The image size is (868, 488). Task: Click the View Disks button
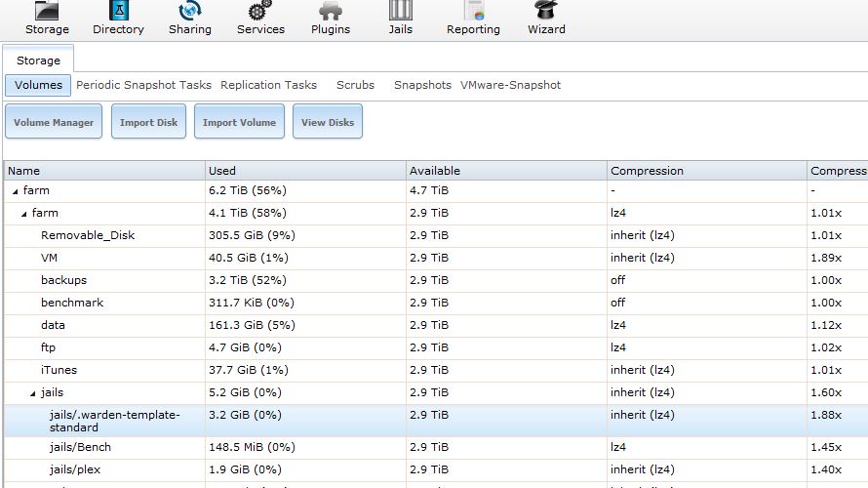[x=328, y=123]
